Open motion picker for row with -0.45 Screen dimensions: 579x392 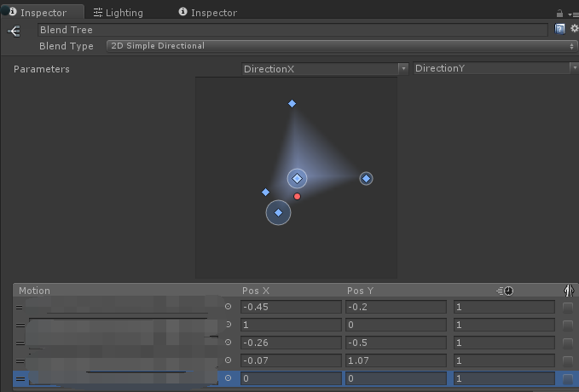pyautogui.click(x=228, y=307)
